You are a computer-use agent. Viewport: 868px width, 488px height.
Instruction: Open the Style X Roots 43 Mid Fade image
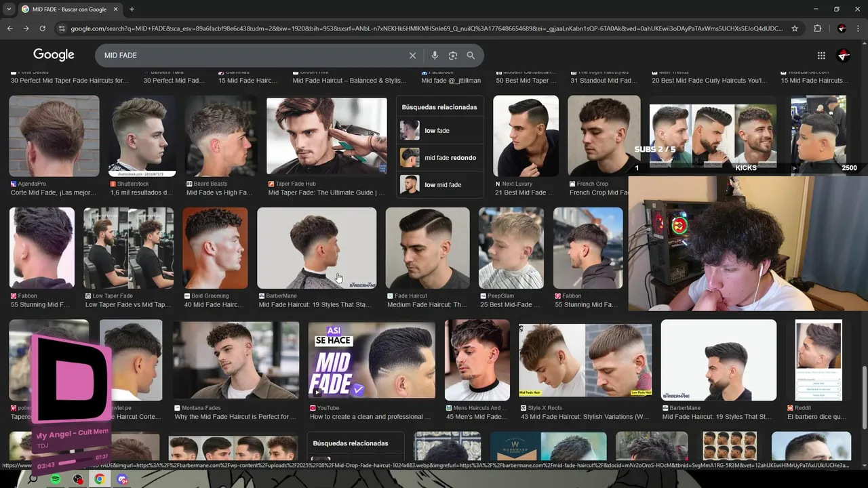585,361
